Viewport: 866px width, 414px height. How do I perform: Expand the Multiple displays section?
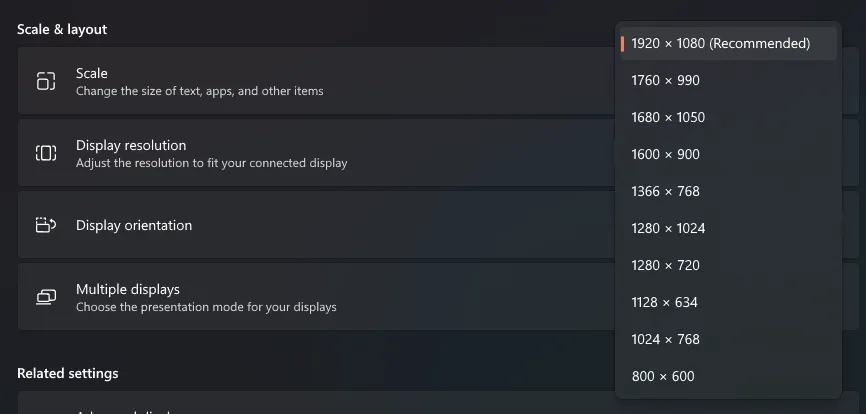pos(300,297)
